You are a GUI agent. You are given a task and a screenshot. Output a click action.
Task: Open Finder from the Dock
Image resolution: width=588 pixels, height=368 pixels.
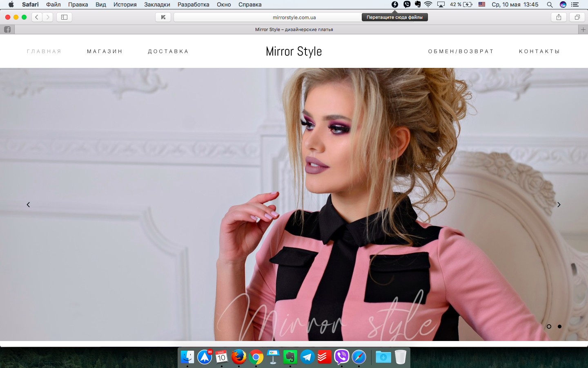click(187, 357)
